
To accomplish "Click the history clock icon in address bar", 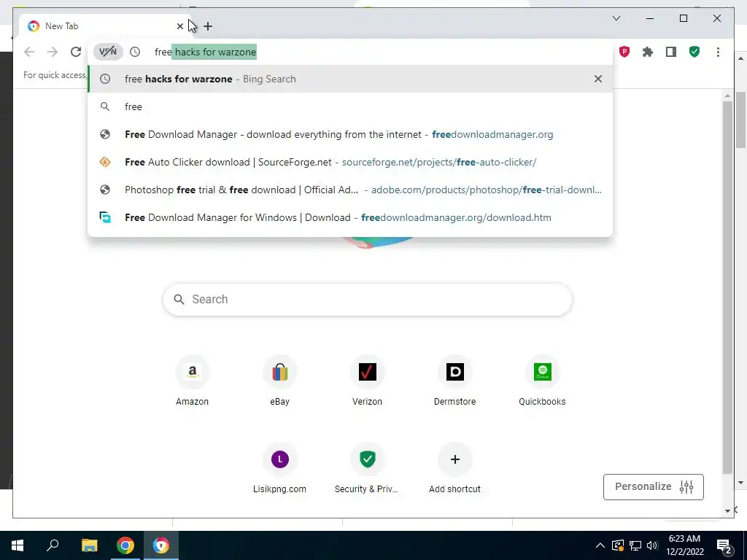I will tap(135, 52).
